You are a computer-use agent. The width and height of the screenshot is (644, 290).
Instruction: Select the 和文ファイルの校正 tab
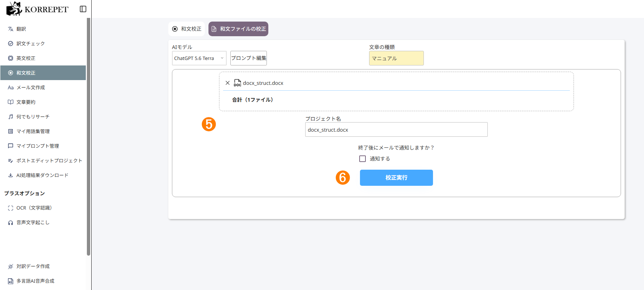pos(238,29)
